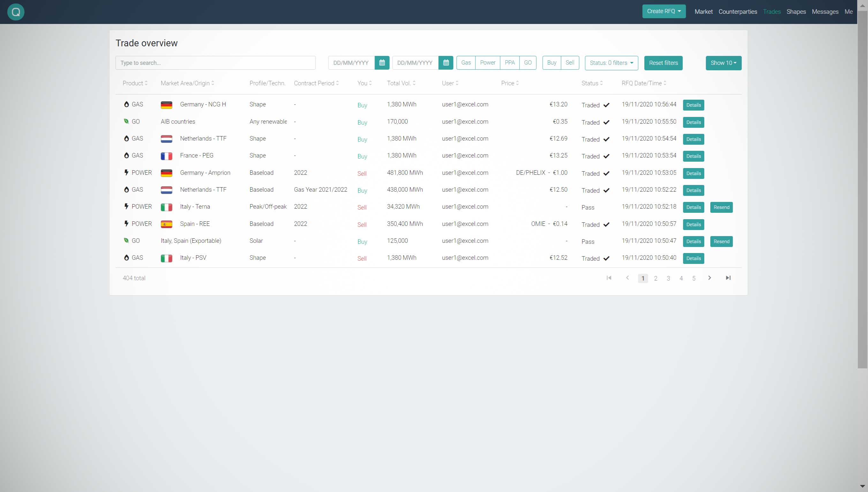The width and height of the screenshot is (868, 492).
Task: Open the Show 10 page size dropdown
Action: coord(723,63)
